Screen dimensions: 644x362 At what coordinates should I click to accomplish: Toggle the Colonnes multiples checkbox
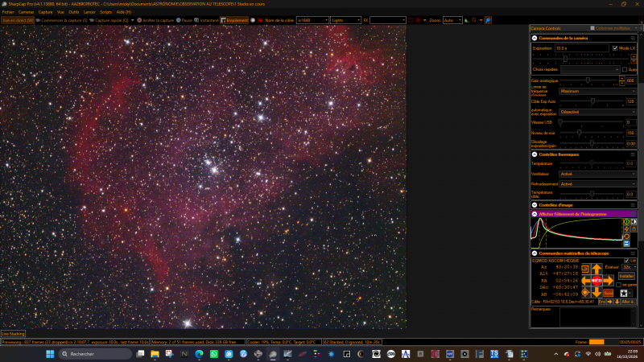click(x=592, y=28)
